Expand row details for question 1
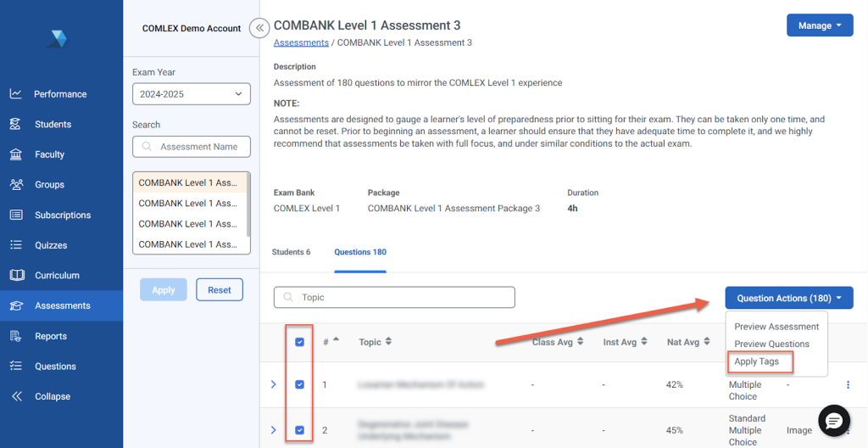The image size is (868, 448). pos(273,384)
